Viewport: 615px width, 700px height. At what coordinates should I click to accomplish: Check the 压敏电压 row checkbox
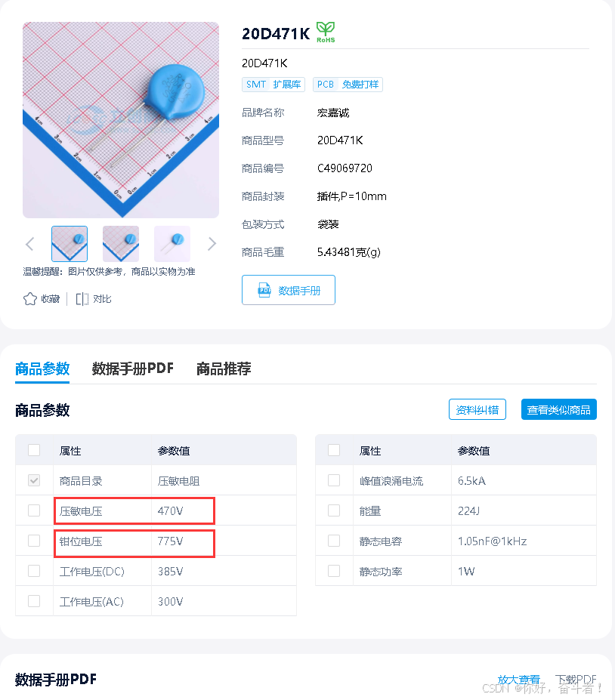coord(34,510)
